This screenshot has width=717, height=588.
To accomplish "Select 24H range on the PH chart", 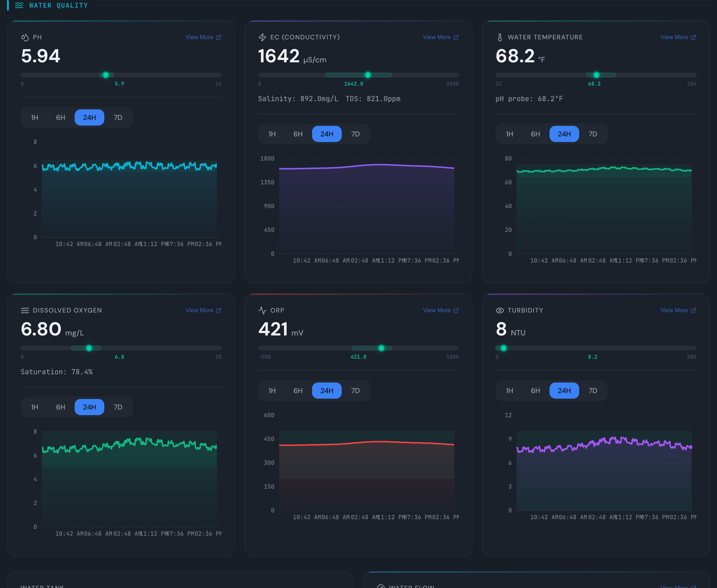I will [89, 118].
